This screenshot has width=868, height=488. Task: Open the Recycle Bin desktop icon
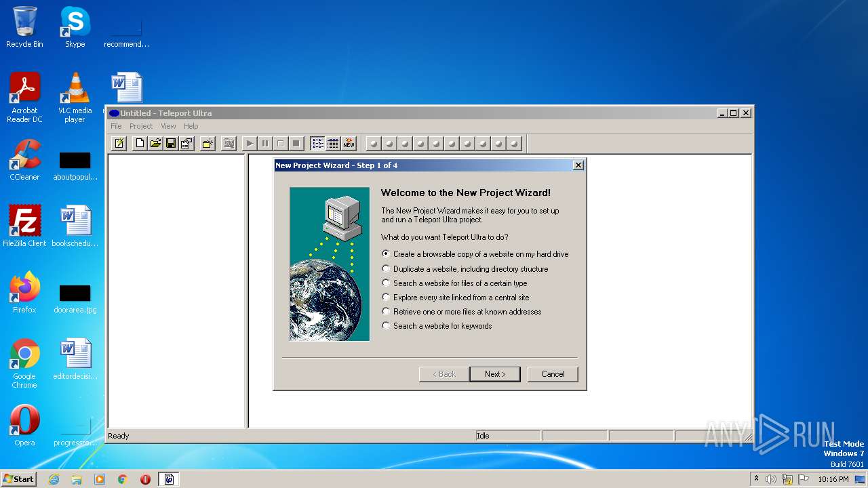click(x=24, y=27)
